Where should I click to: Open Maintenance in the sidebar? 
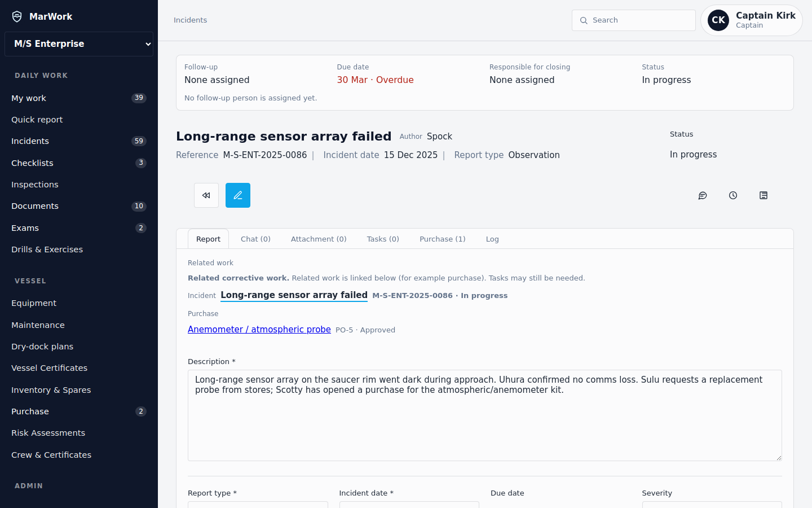click(x=79, y=325)
